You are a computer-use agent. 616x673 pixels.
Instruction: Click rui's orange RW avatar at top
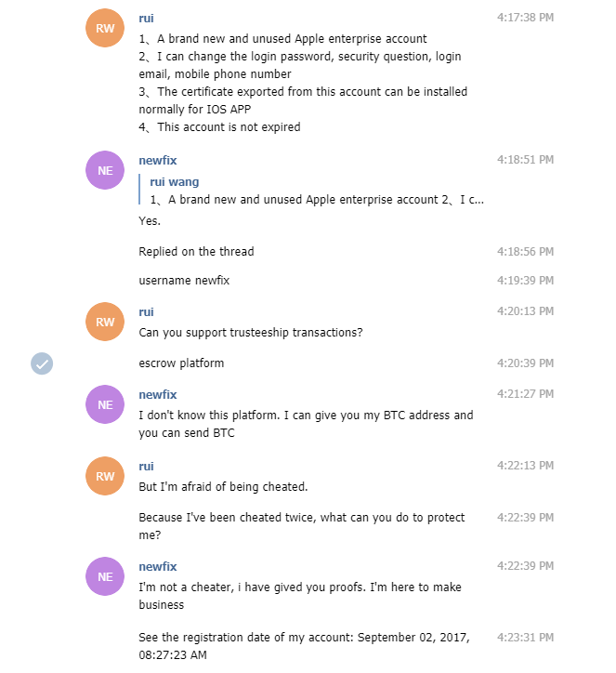point(105,28)
